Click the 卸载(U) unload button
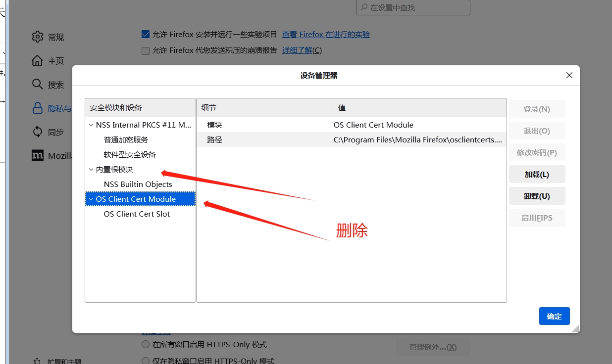612x364 pixels. (x=537, y=196)
